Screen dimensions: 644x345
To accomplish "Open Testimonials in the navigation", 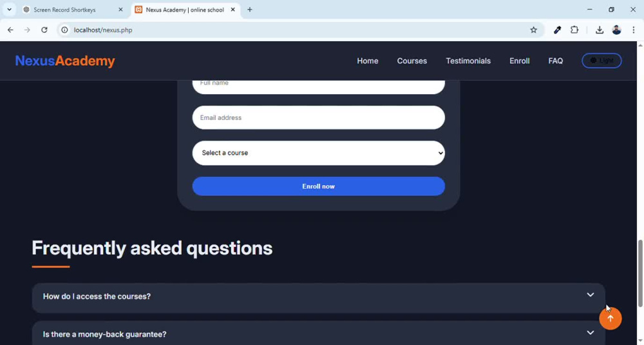I will pos(468,61).
